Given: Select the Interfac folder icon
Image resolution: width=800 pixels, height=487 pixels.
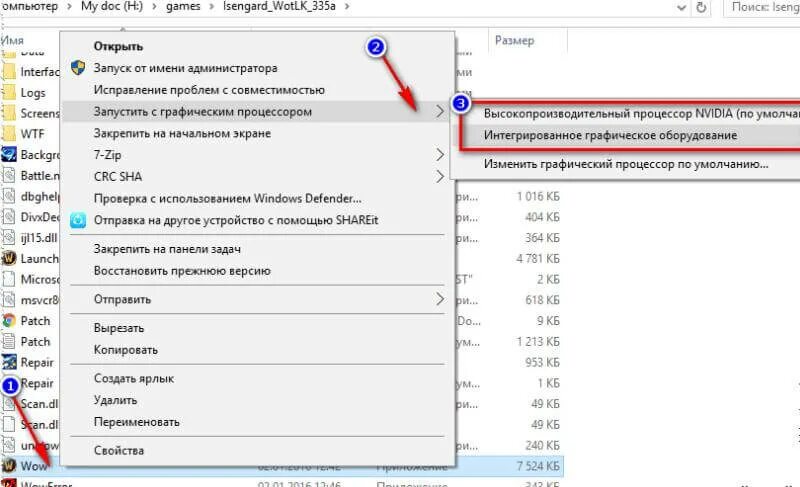Looking at the screenshot, I should (9, 72).
